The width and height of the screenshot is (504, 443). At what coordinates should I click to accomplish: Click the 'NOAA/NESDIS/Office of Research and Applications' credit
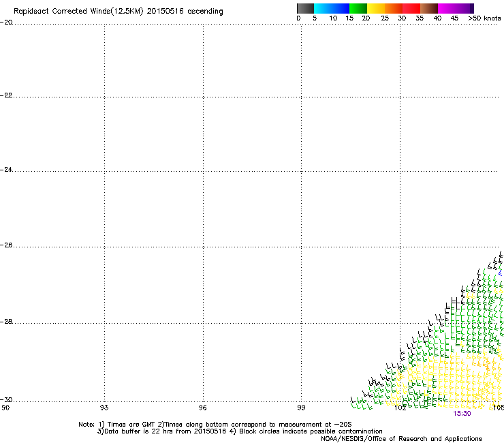pyautogui.click(x=401, y=439)
